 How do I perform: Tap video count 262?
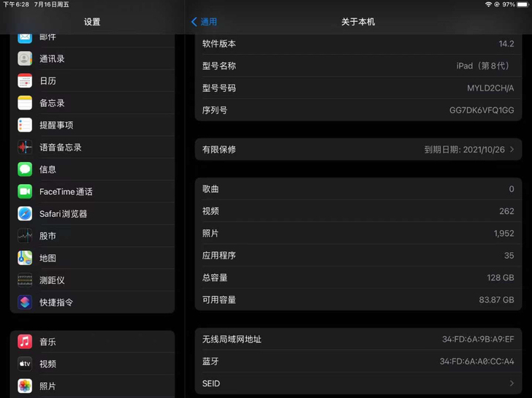[506, 211]
